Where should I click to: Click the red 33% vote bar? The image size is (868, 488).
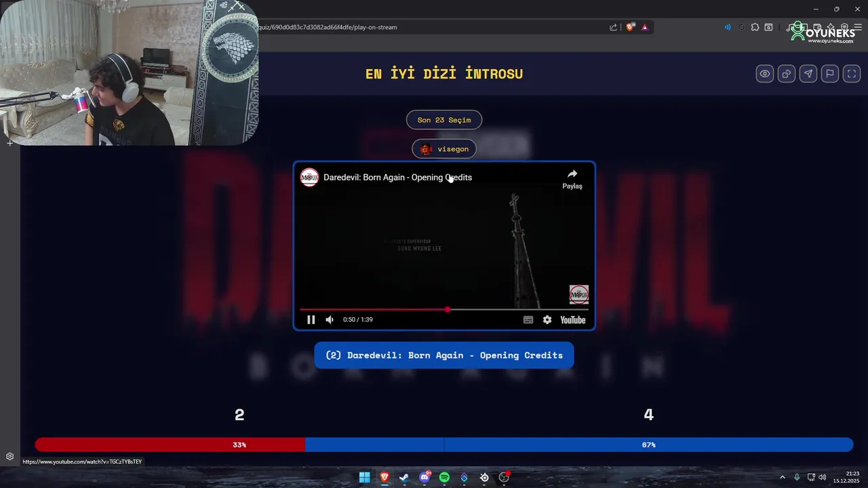[170, 445]
